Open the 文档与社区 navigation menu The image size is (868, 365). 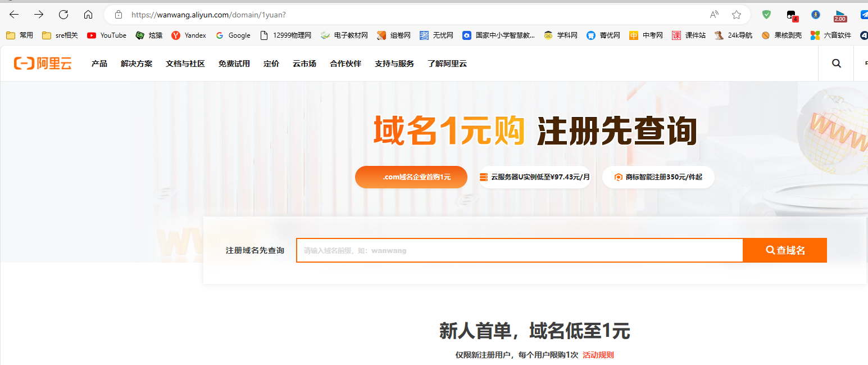click(x=185, y=64)
